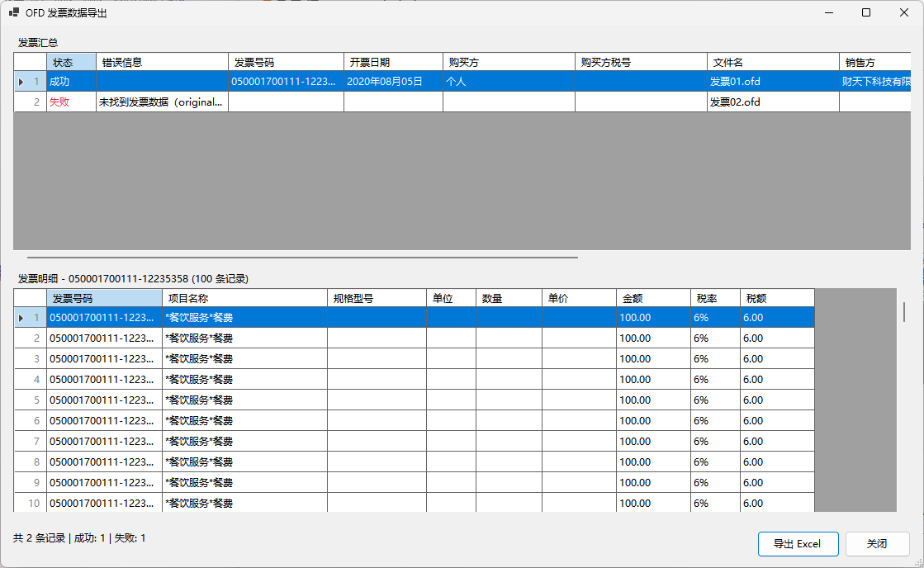Select the 6.00 tax amount in detail row 9

coord(777,483)
